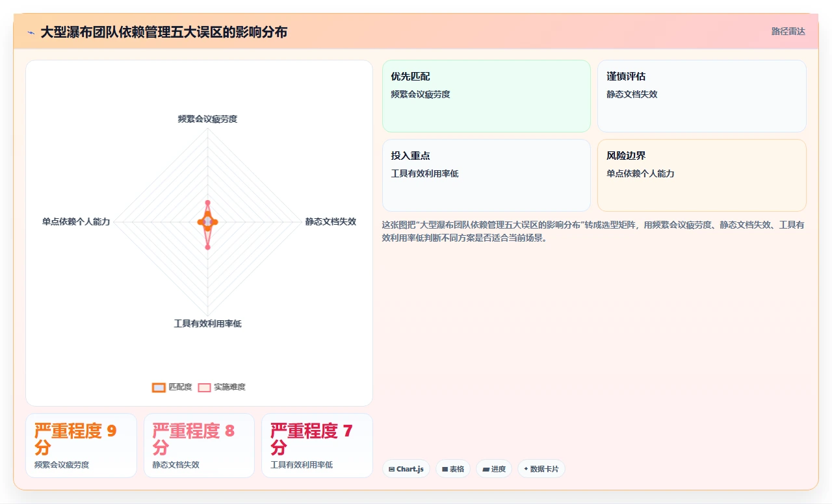The width and height of the screenshot is (832, 504).
Task: Open the 投入重点 card
Action: pyautogui.click(x=486, y=175)
